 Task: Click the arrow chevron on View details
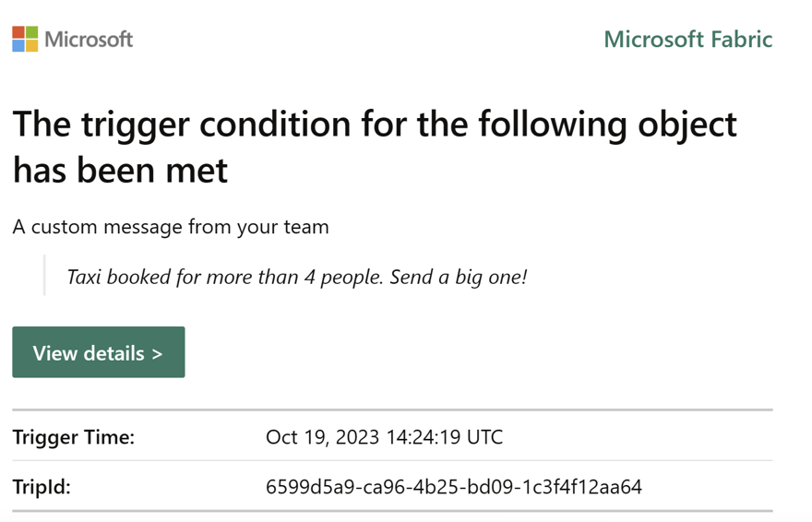point(157,353)
